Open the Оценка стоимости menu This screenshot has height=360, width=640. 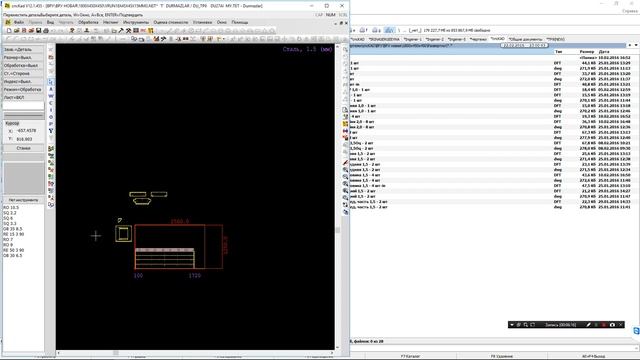coord(171,22)
